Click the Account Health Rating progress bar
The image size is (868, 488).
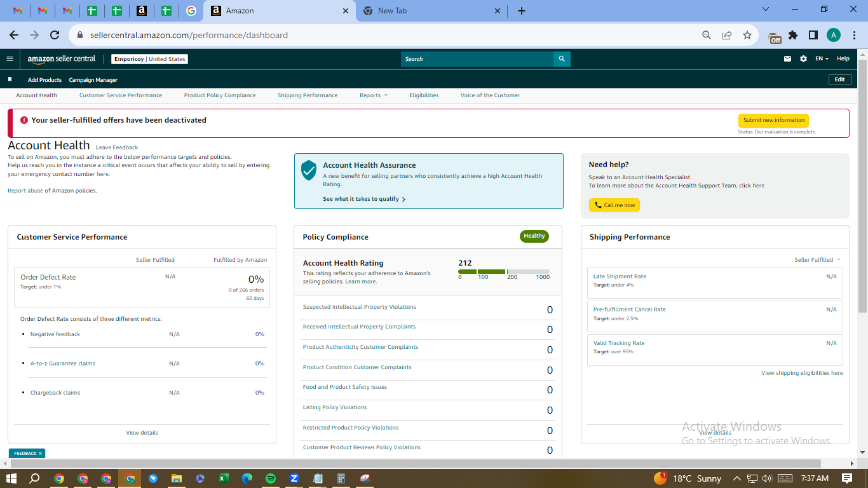pyautogui.click(x=504, y=271)
